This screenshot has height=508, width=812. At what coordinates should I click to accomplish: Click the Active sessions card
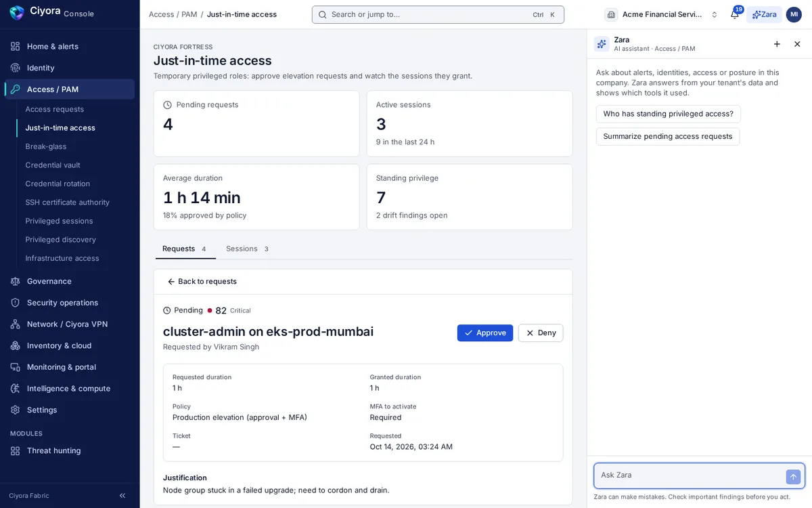coord(470,124)
